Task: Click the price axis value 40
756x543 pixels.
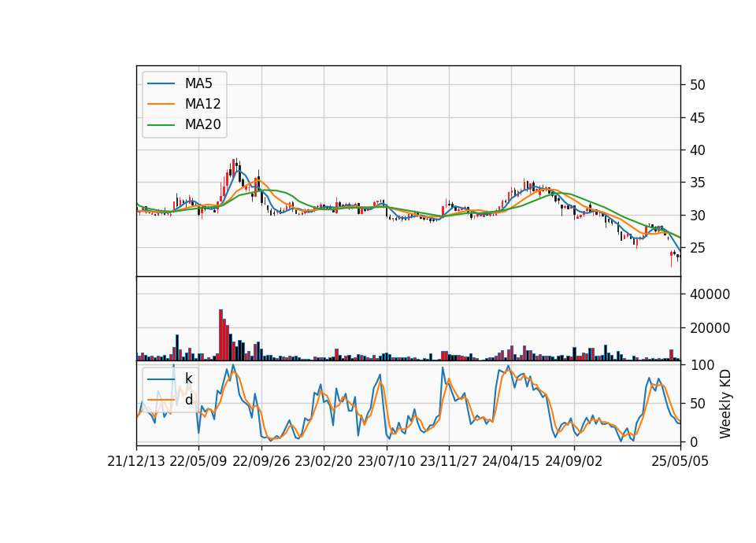Action: click(697, 150)
